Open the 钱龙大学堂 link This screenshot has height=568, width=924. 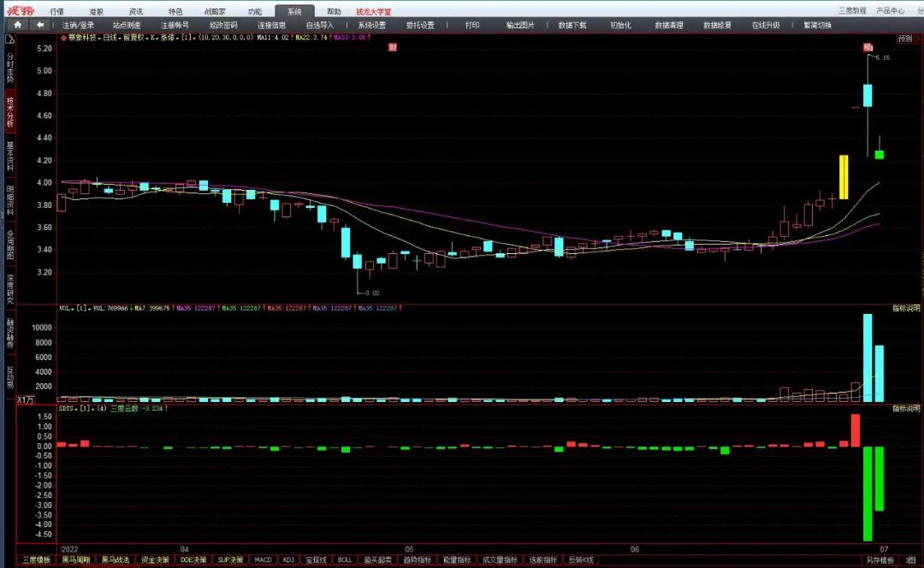374,12
